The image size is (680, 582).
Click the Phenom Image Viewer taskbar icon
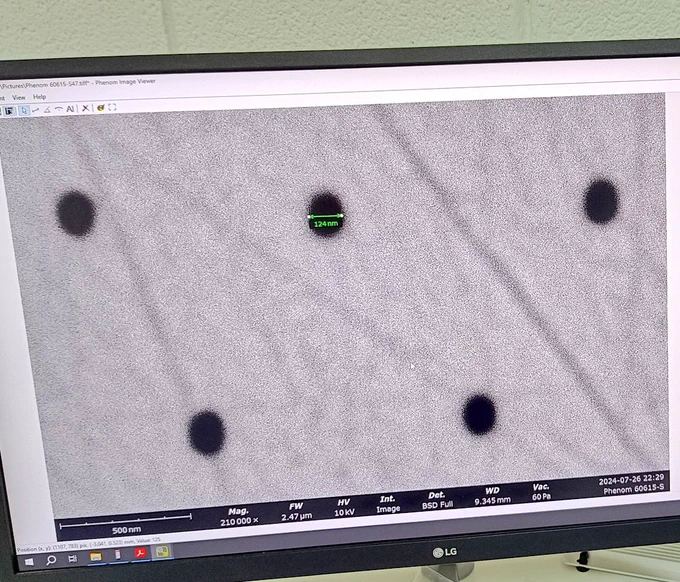[162, 552]
